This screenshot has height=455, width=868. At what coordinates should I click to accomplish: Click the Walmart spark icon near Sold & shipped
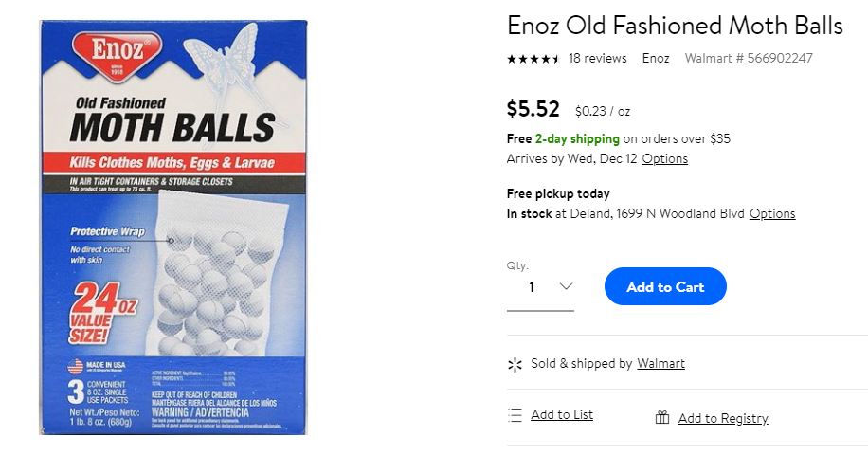(515, 364)
